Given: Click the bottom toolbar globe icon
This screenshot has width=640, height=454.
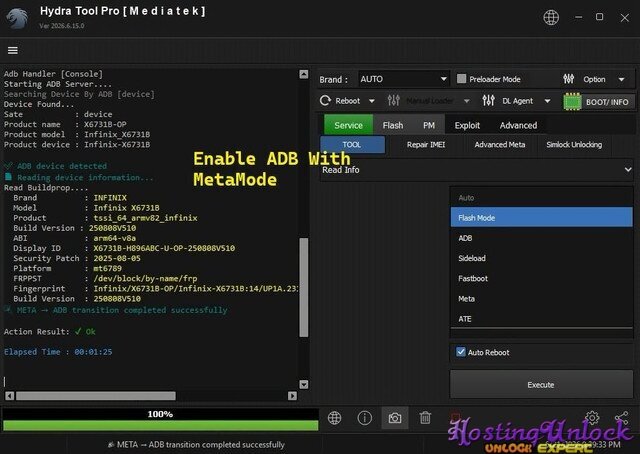Looking at the screenshot, I should coord(334,418).
